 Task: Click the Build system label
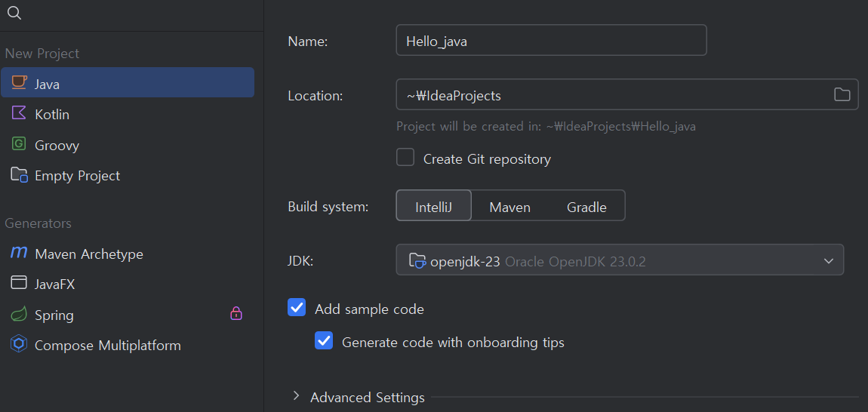(x=328, y=207)
